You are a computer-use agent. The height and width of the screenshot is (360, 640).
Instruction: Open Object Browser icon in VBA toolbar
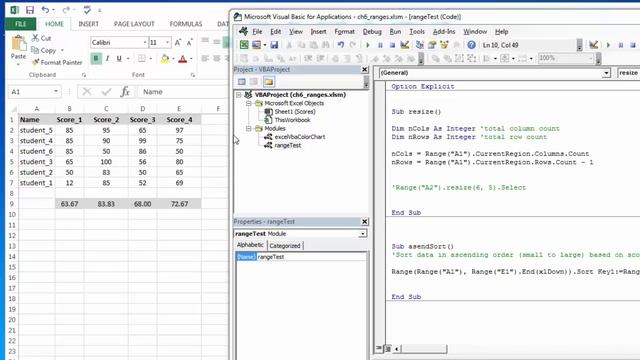coord(444,45)
